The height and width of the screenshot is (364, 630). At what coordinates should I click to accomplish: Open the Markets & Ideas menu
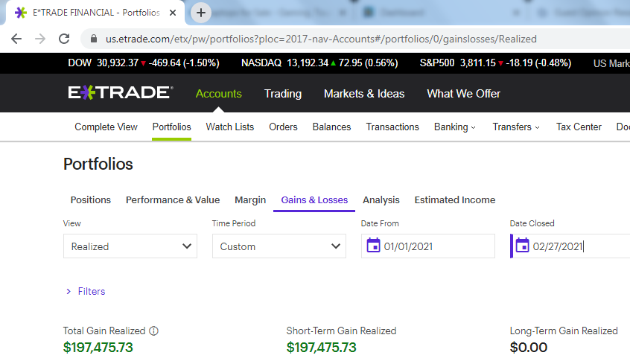364,94
